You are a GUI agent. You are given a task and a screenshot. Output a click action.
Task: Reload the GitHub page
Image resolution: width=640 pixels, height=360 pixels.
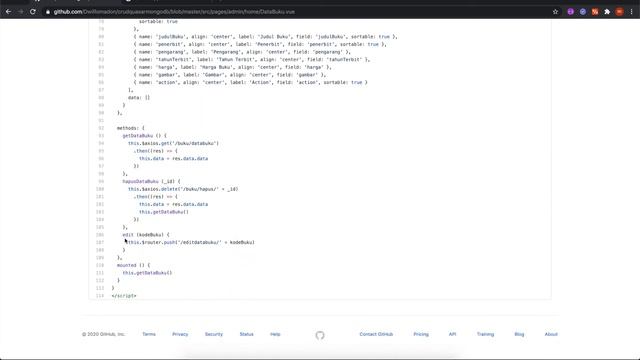(x=33, y=12)
